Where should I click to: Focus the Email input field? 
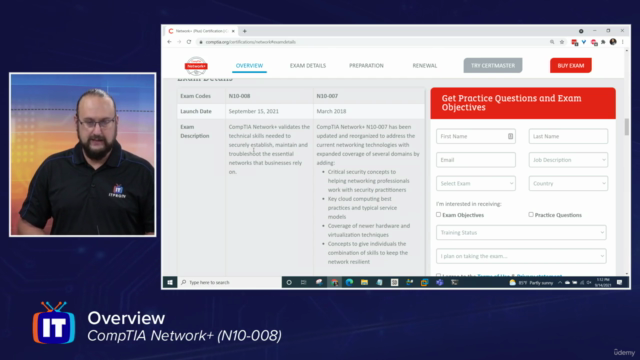pos(476,160)
